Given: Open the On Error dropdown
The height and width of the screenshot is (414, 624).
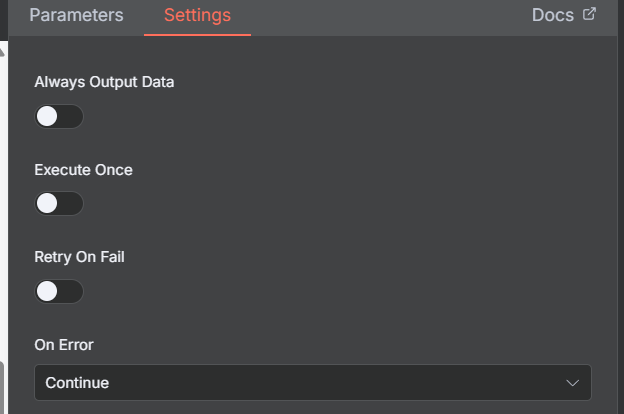Looking at the screenshot, I should pyautogui.click(x=312, y=382).
